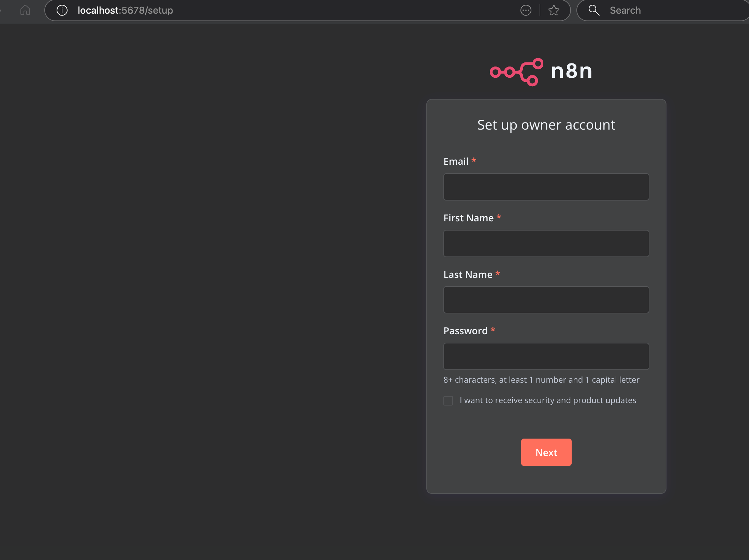This screenshot has height=560, width=749.
Task: Click into the Password input field
Action: point(546,356)
